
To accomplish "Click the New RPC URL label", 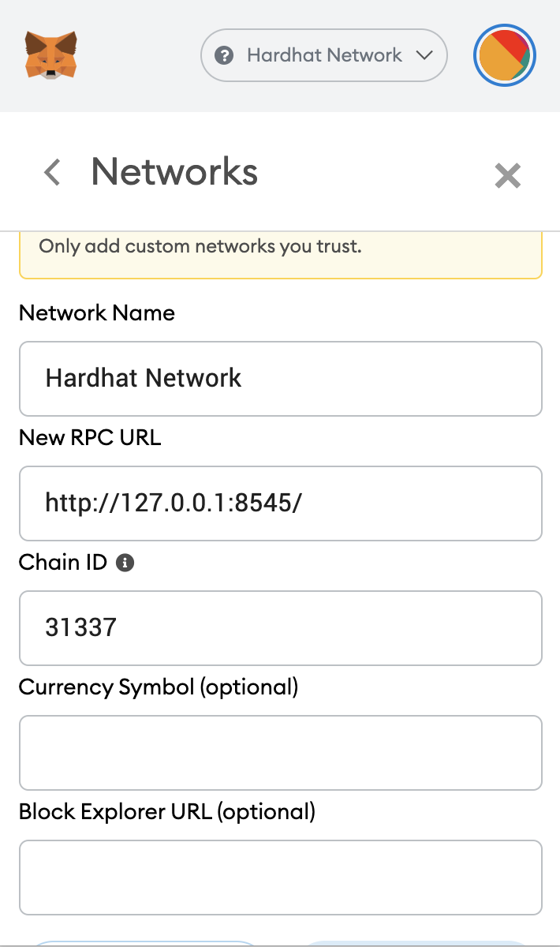I will (x=90, y=437).
